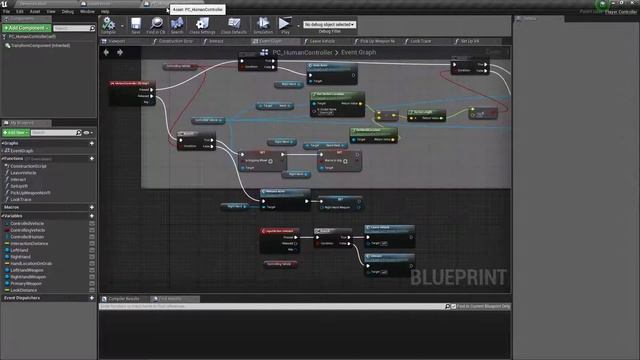Open the File menu
Image resolution: width=640 pixels, height=360 pixels.
click(7, 11)
